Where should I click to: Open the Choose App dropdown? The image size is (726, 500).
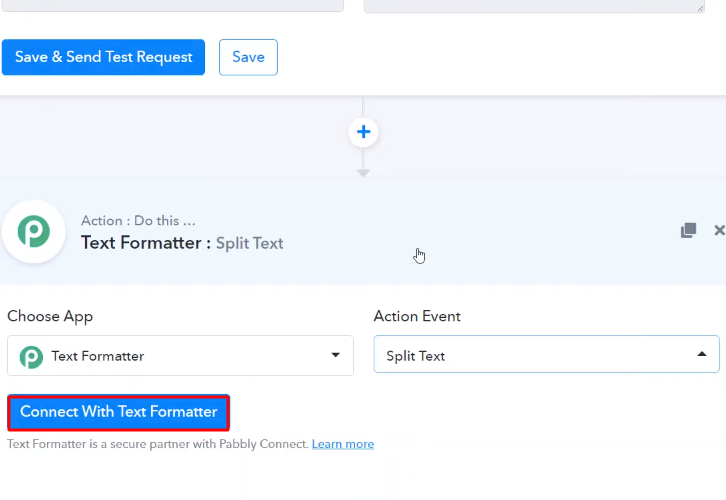pos(180,356)
